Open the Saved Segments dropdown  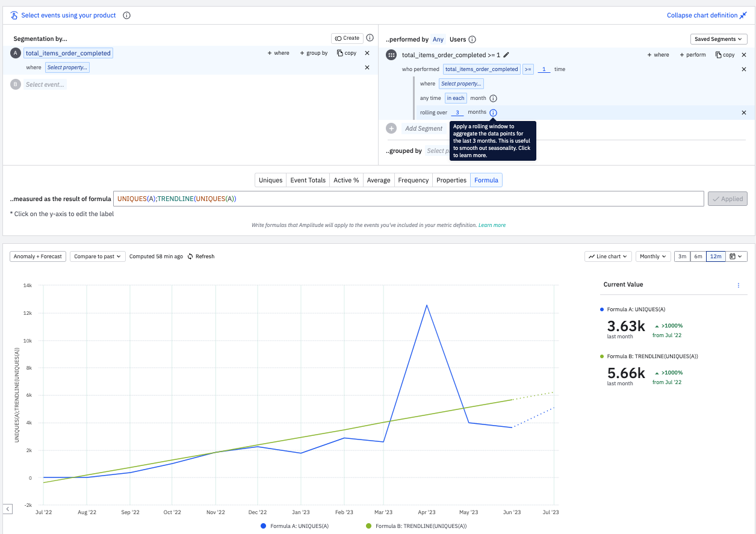tap(719, 39)
